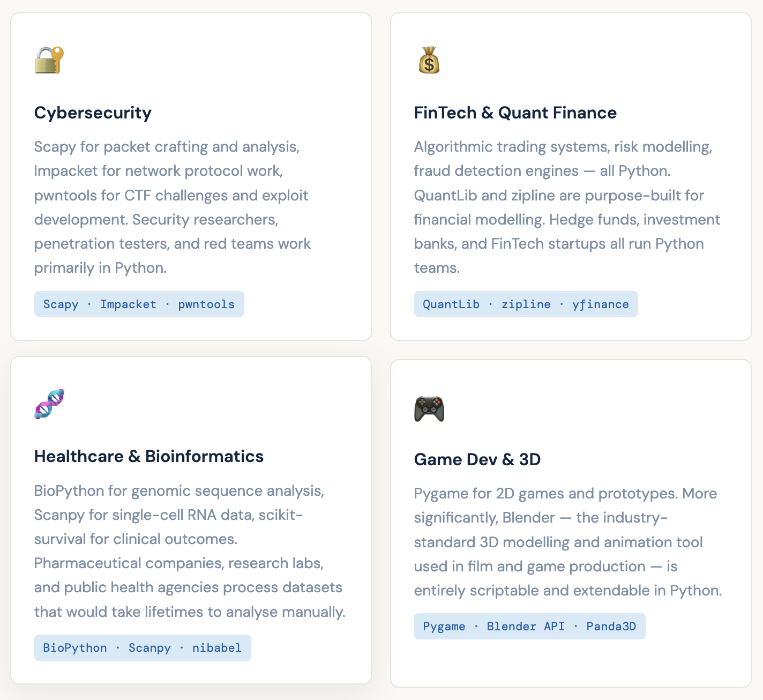The height and width of the screenshot is (700, 763).
Task: Open the FinTech & Quant Finance heading
Action: [515, 113]
